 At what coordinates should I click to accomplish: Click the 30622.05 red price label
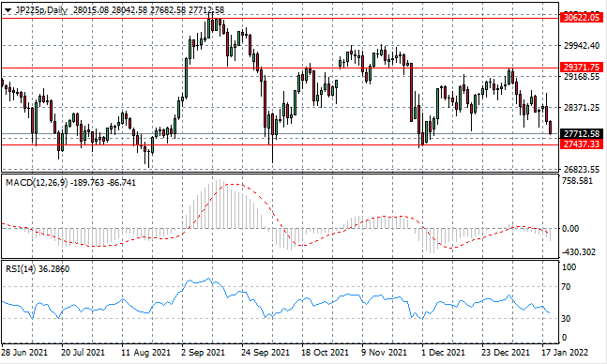[x=582, y=18]
